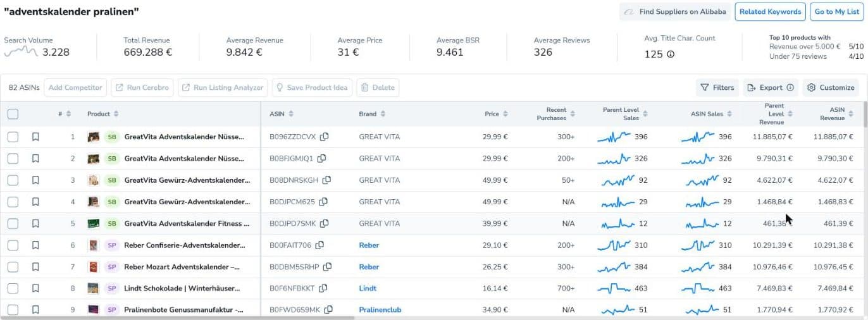This screenshot has height=320, width=868.
Task: Click Add Competitor button
Action: coord(75,88)
